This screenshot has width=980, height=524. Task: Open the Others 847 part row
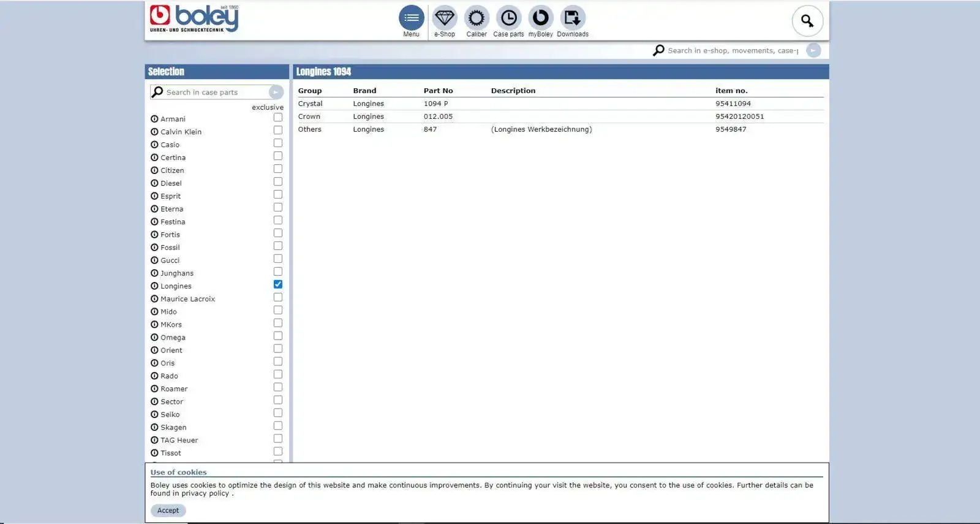point(560,129)
